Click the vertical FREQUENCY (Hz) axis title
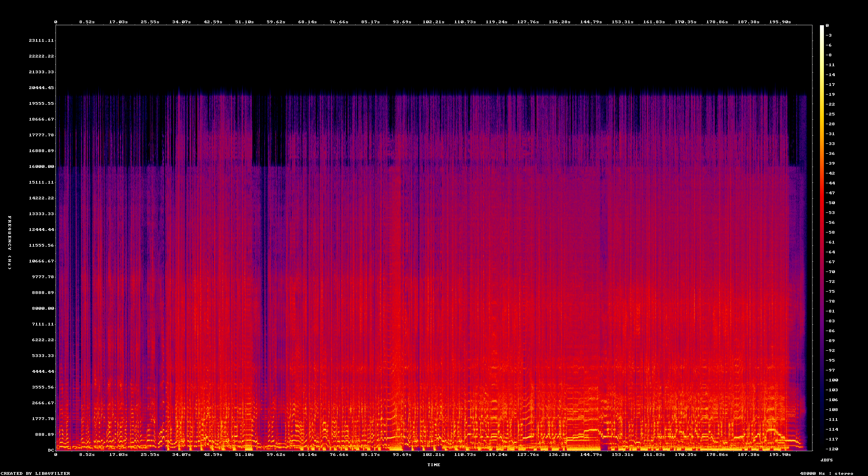The width and height of the screenshot is (868, 476). point(9,243)
